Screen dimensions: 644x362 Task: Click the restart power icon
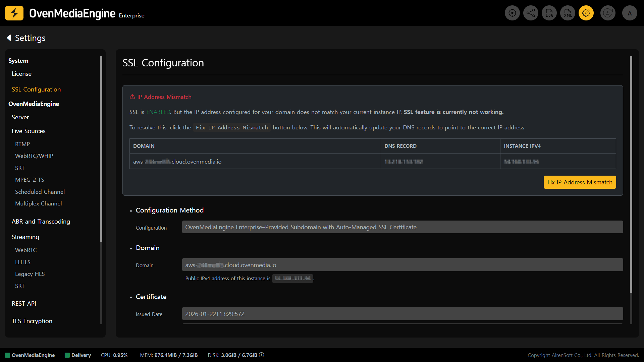pyautogui.click(x=608, y=13)
